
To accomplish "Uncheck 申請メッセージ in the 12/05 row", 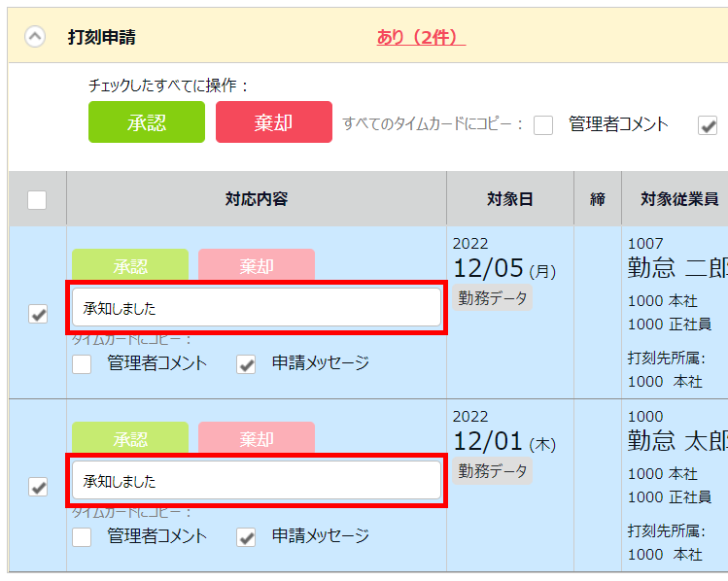I will point(247,364).
